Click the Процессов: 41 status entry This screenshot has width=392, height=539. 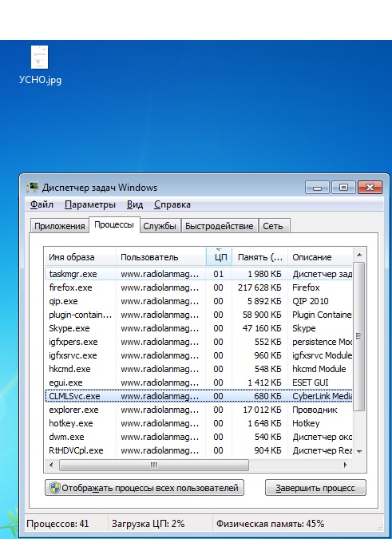[57, 524]
